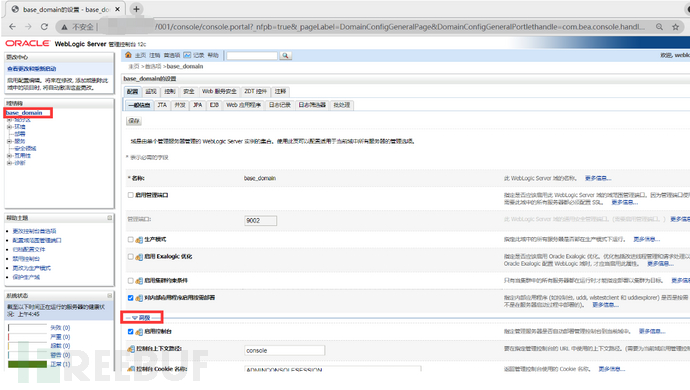
Task: Open the 安全 tab
Action: (x=189, y=92)
